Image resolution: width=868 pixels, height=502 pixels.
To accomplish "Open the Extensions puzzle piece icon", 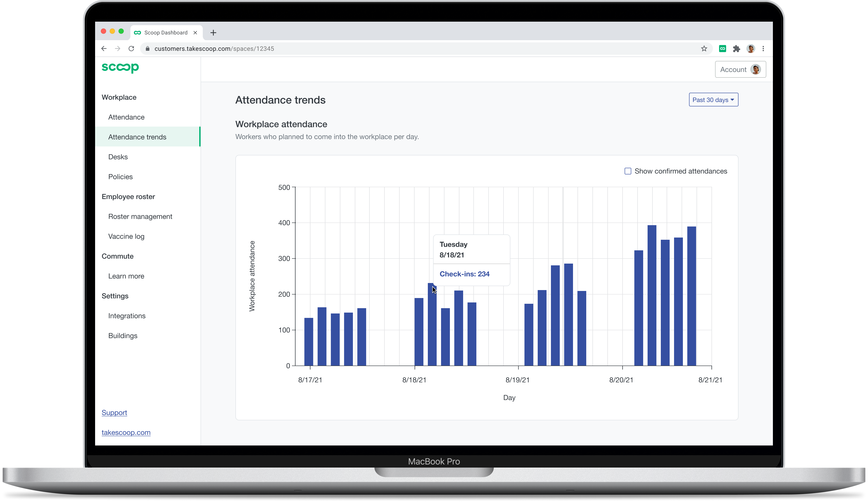I will pyautogui.click(x=736, y=49).
